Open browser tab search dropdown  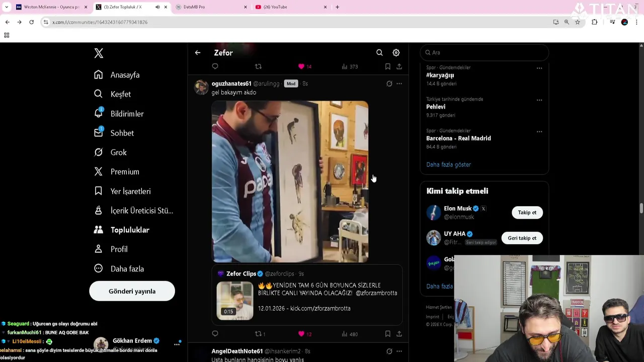click(7, 7)
